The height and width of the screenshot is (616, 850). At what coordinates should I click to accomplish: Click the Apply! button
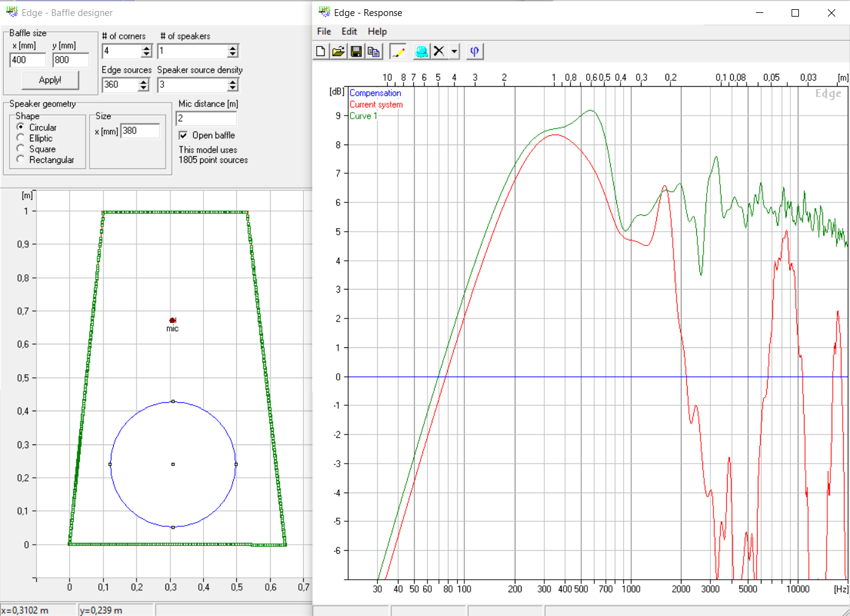[x=50, y=80]
